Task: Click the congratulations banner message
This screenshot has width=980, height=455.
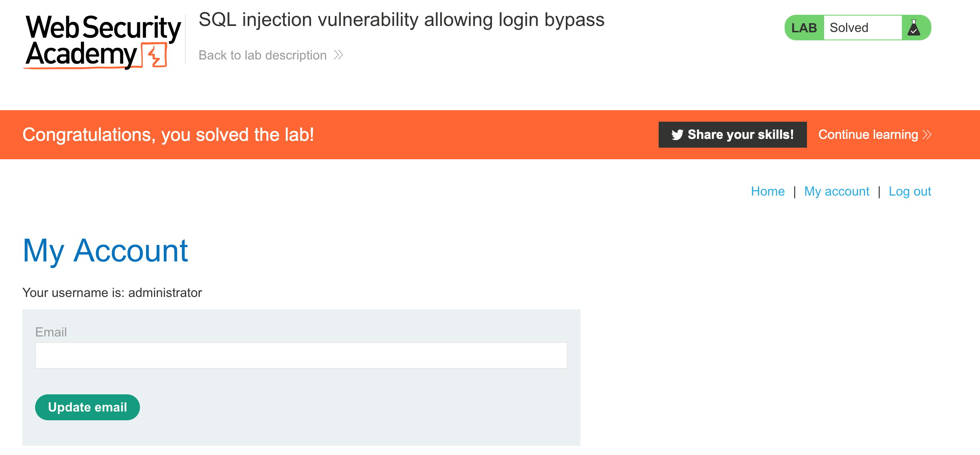Action: (x=168, y=135)
